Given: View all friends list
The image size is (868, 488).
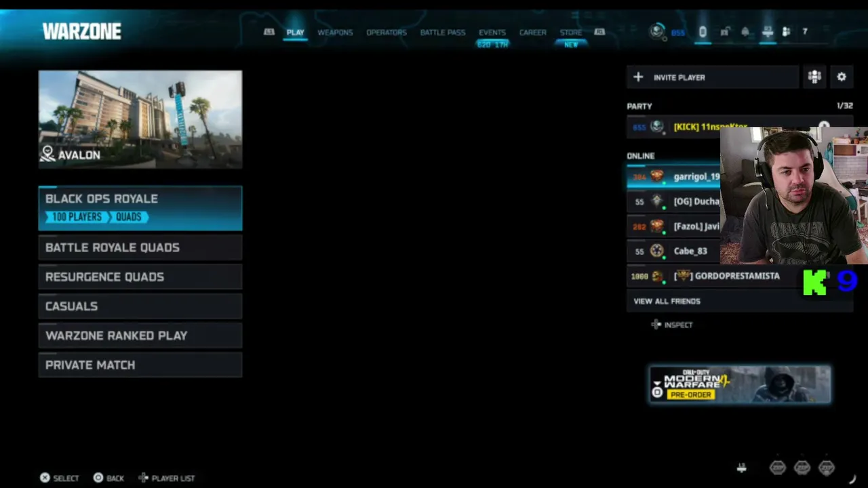Looking at the screenshot, I should [739, 301].
